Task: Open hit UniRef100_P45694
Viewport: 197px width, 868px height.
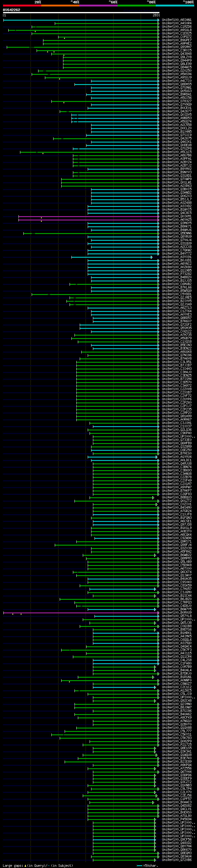Action: pos(177,819)
